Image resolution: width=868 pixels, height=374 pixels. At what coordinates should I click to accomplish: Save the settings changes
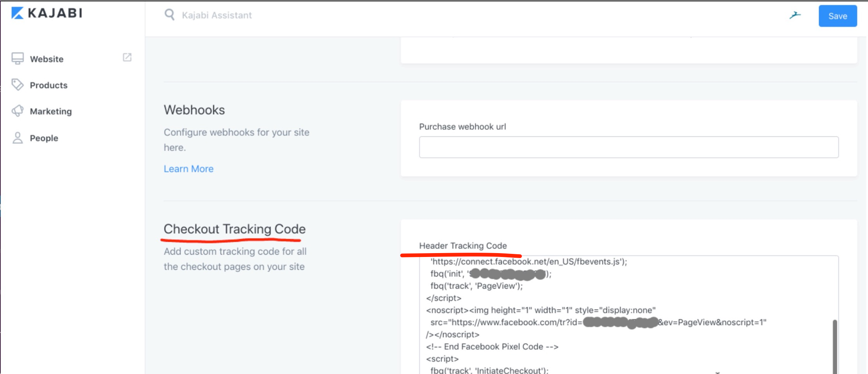pyautogui.click(x=838, y=16)
